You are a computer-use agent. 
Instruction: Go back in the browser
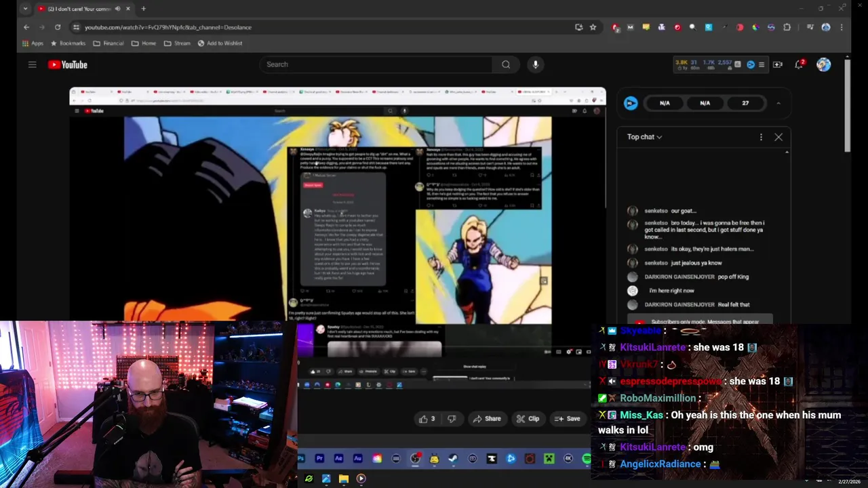[26, 27]
